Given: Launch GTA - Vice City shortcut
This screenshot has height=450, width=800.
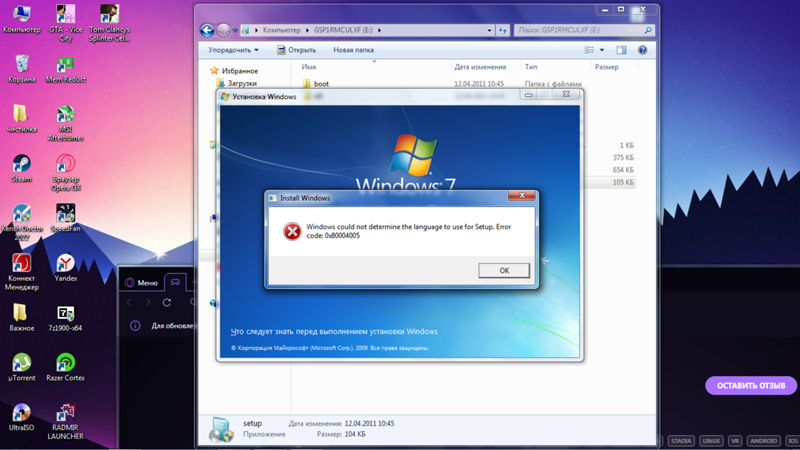Looking at the screenshot, I should click(x=65, y=23).
